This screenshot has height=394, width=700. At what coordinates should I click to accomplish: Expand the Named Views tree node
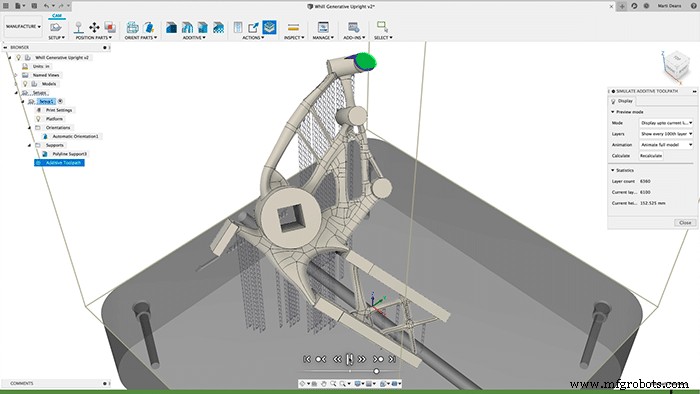tap(16, 75)
